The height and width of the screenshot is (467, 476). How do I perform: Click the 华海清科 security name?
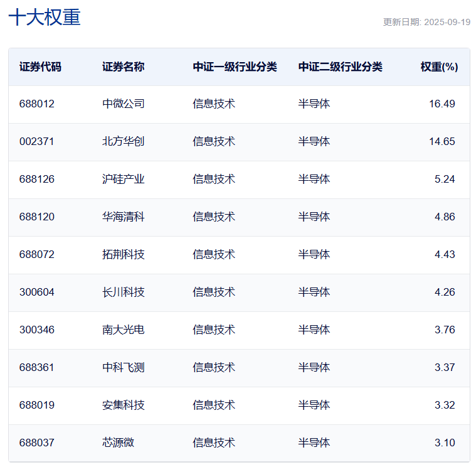coord(123,217)
